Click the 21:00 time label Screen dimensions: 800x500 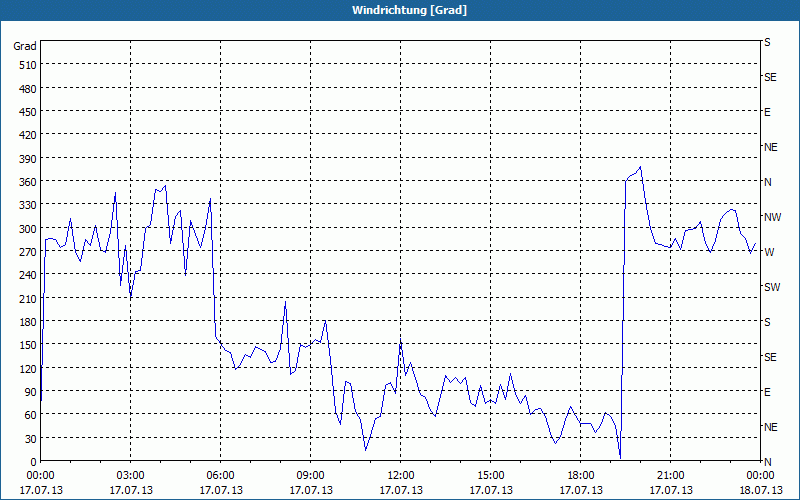[670, 476]
